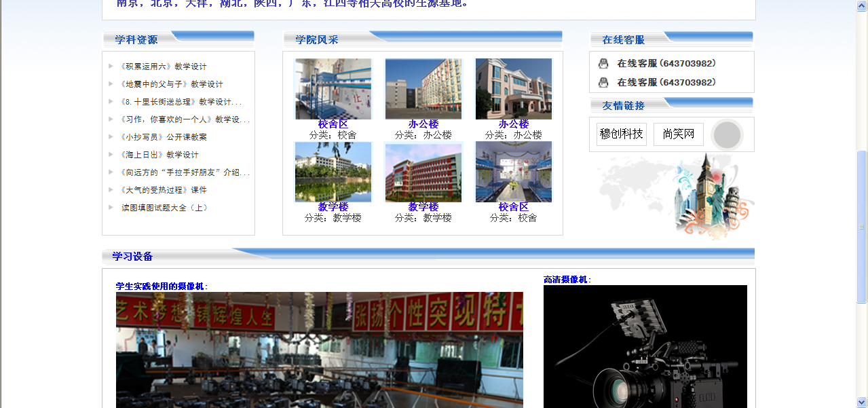Click the arrow bullet before 《海上日出》教学设计
The width and height of the screenshot is (868, 408).
pyautogui.click(x=111, y=155)
